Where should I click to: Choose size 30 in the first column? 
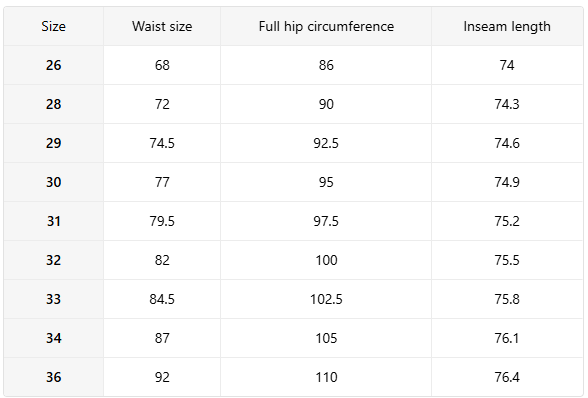(54, 182)
